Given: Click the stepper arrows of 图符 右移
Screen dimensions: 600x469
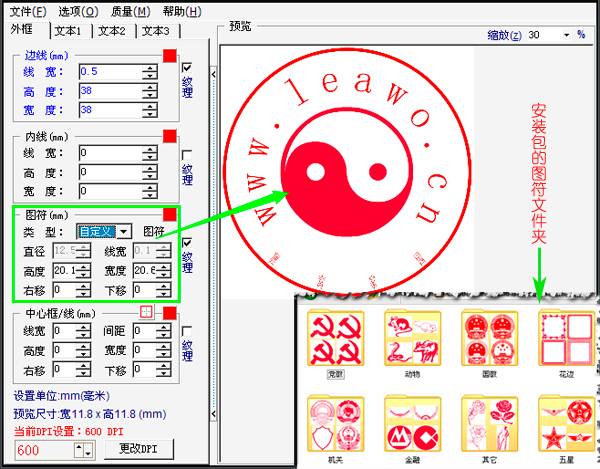Looking at the screenshot, I should tap(83, 290).
